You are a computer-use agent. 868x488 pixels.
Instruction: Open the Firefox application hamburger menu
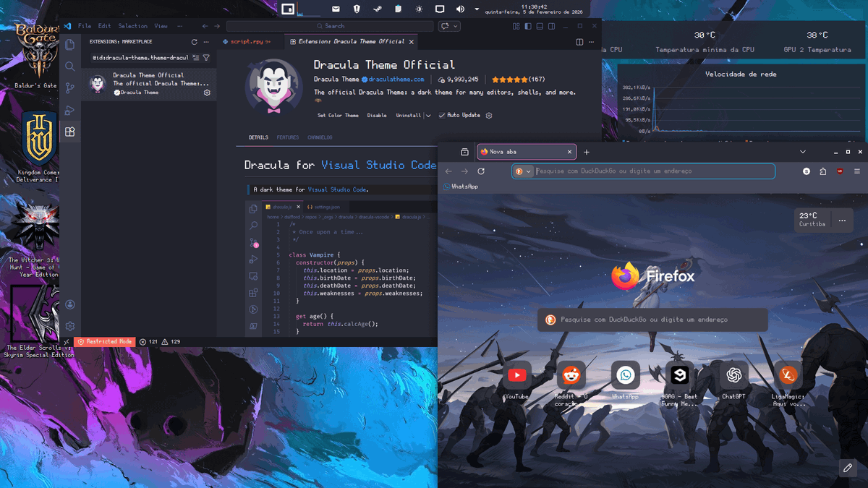[857, 171]
